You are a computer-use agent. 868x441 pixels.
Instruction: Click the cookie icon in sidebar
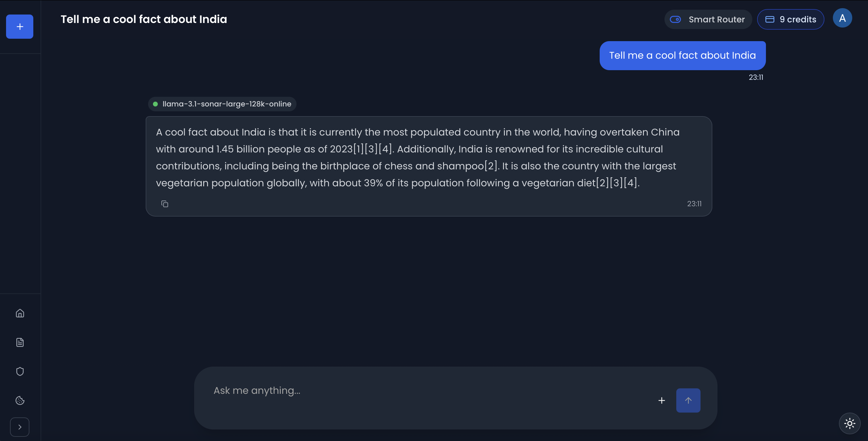point(20,400)
